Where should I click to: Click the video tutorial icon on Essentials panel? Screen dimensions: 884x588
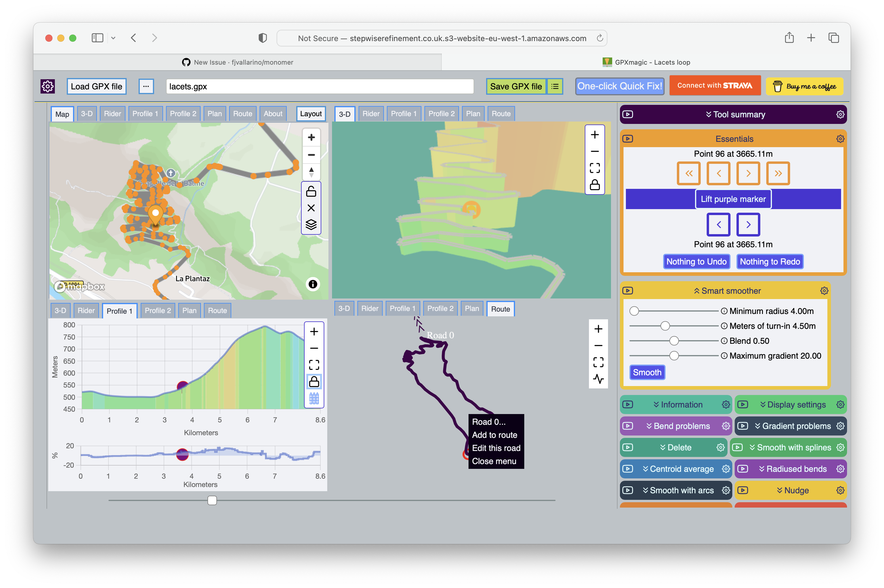628,139
